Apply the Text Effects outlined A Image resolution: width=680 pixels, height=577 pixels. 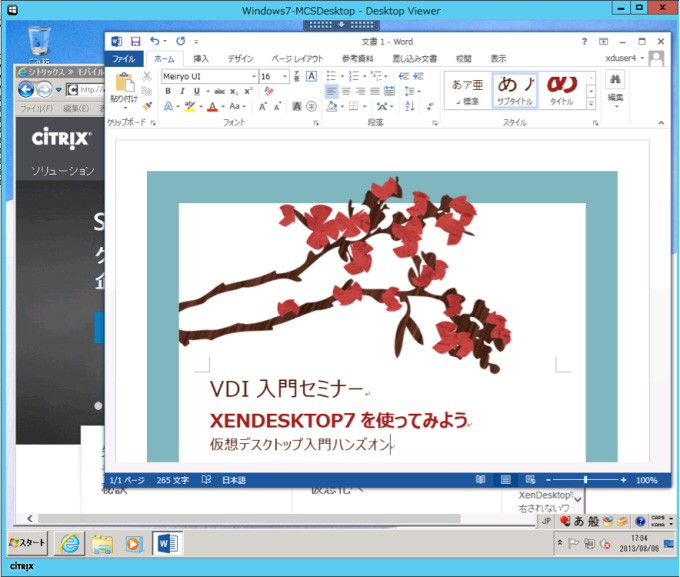(x=168, y=106)
